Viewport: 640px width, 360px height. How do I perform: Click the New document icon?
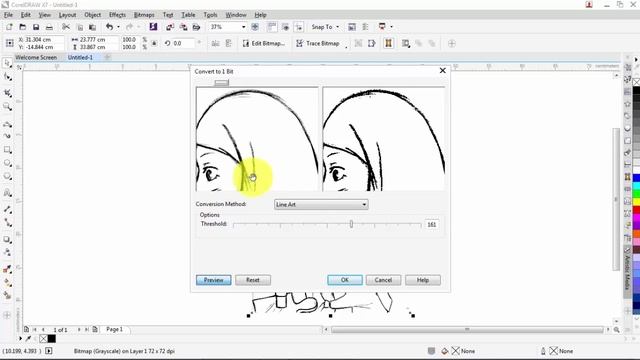[x=9, y=27]
